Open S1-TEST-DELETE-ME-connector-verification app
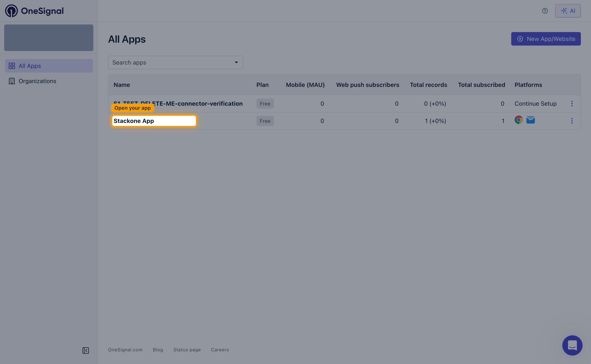This screenshot has width=591, height=364. [x=178, y=104]
